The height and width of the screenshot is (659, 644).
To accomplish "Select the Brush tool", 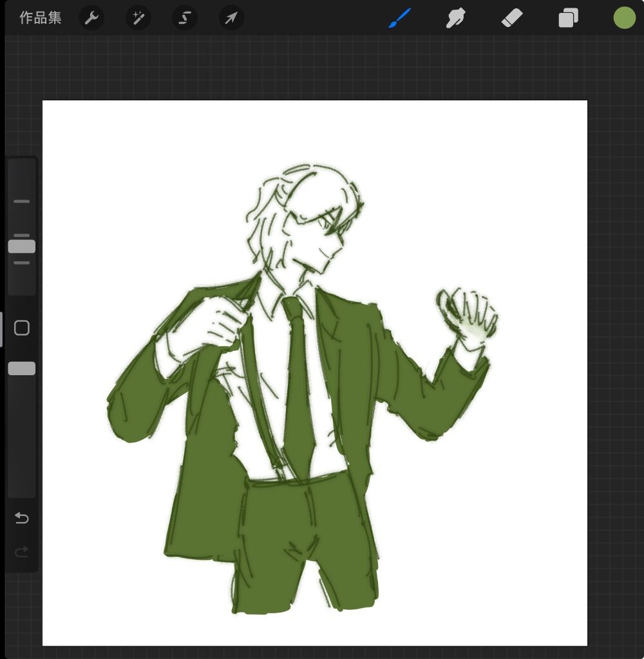I will coord(399,18).
